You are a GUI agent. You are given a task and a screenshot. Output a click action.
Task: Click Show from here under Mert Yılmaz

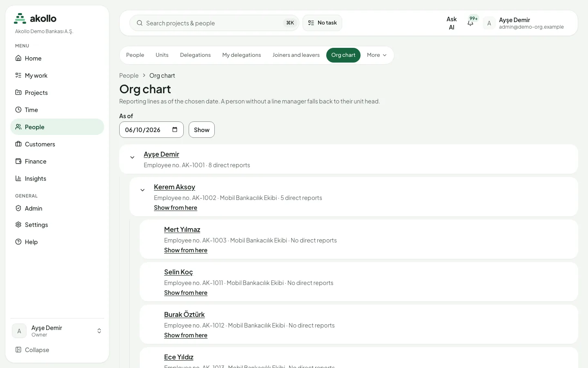(186, 250)
